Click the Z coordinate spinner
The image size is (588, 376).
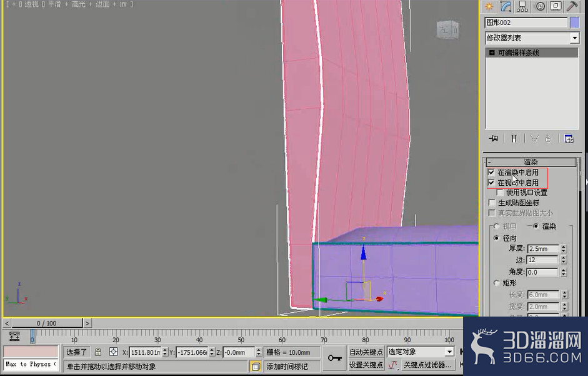pyautogui.click(x=259, y=352)
